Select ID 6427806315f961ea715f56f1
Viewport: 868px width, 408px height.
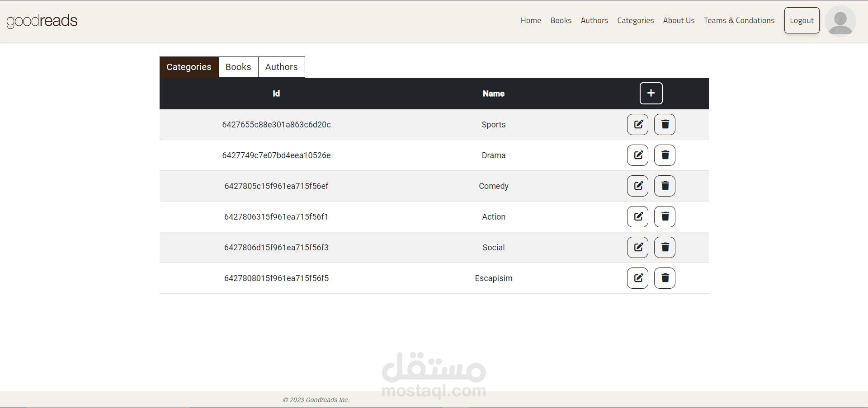coord(276,217)
